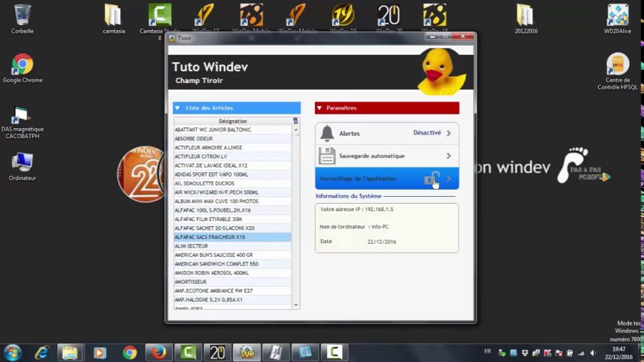Click the Désactivé status text for Alertes
The height and width of the screenshot is (362, 644).
point(427,133)
